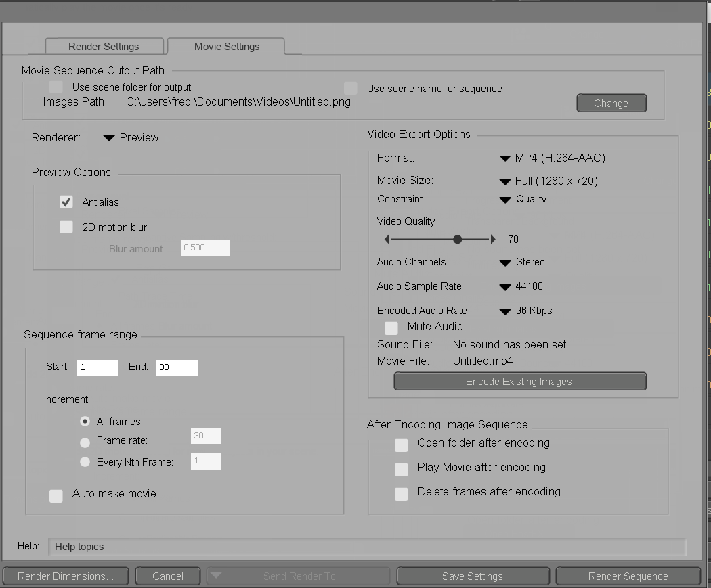
Task: Click the Video Quality slider left arrow
Action: (387, 240)
